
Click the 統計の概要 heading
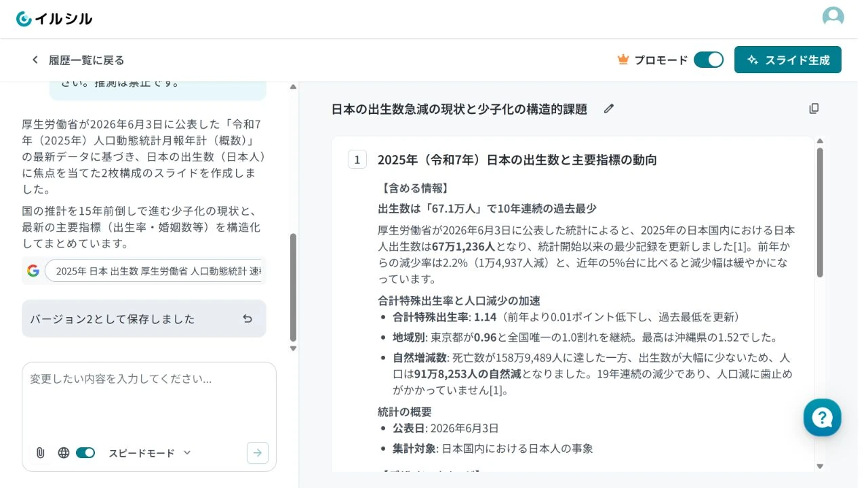coord(405,411)
